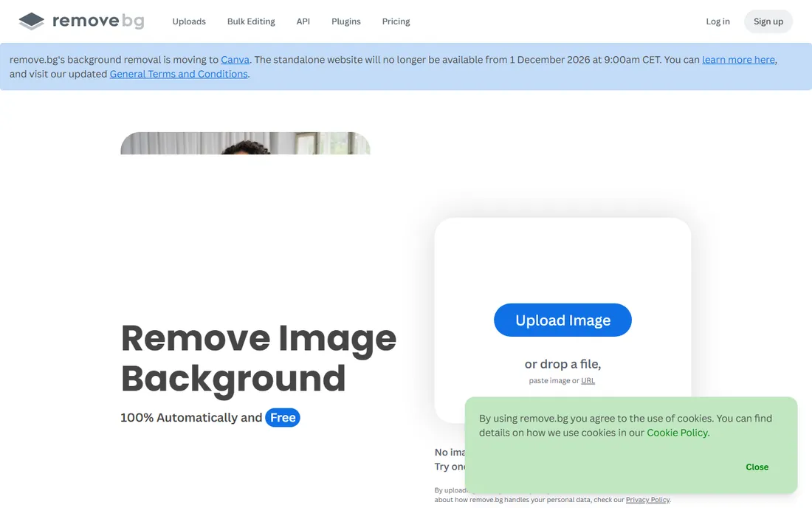Image resolution: width=812 pixels, height=508 pixels.
Task: Follow the Canva link in the banner
Action: click(235, 60)
